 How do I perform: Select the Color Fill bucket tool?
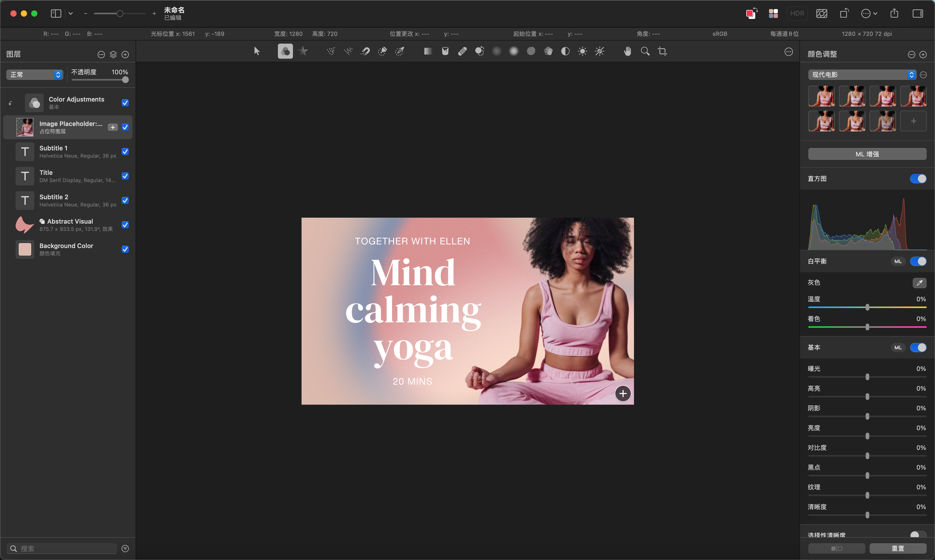coord(445,51)
